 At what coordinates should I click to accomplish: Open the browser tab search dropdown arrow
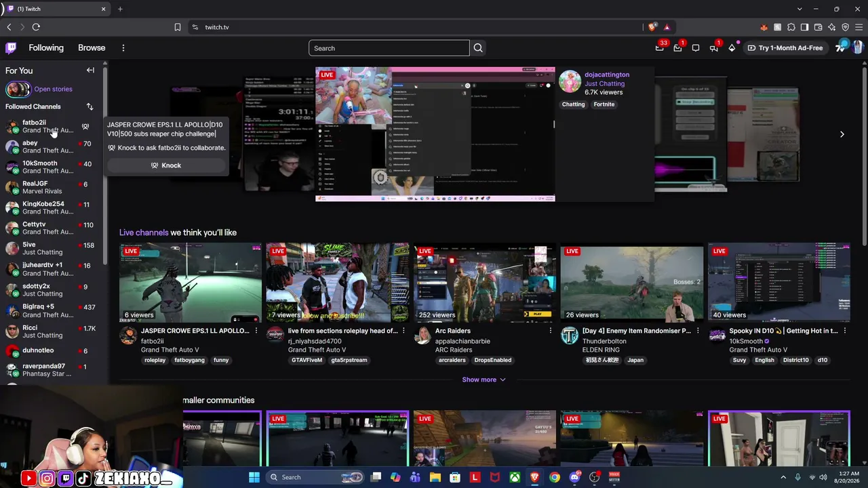[800, 9]
